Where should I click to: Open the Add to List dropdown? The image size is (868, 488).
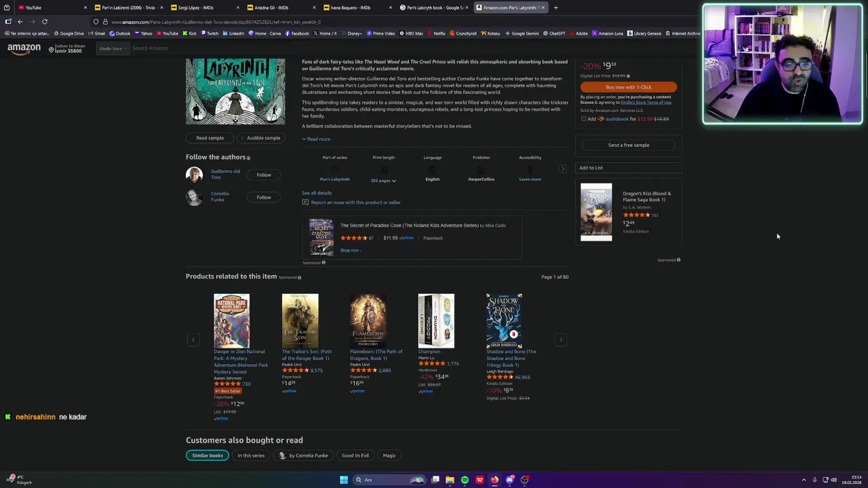tap(629, 167)
